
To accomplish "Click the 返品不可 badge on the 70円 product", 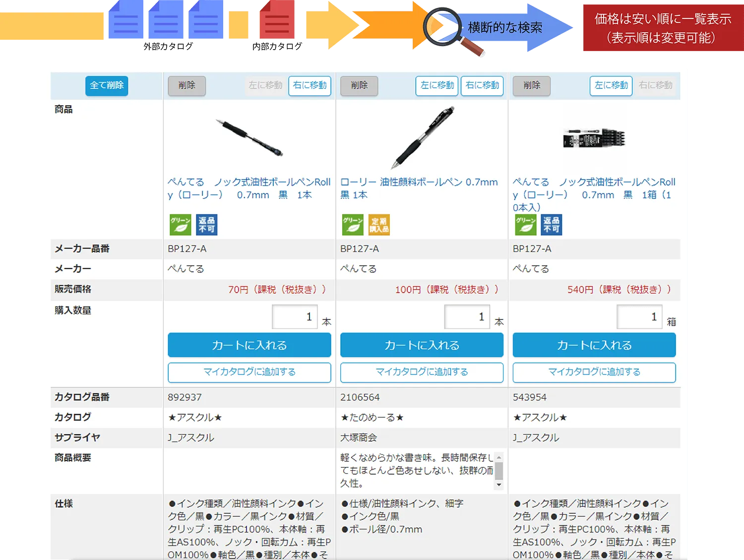I will (206, 225).
